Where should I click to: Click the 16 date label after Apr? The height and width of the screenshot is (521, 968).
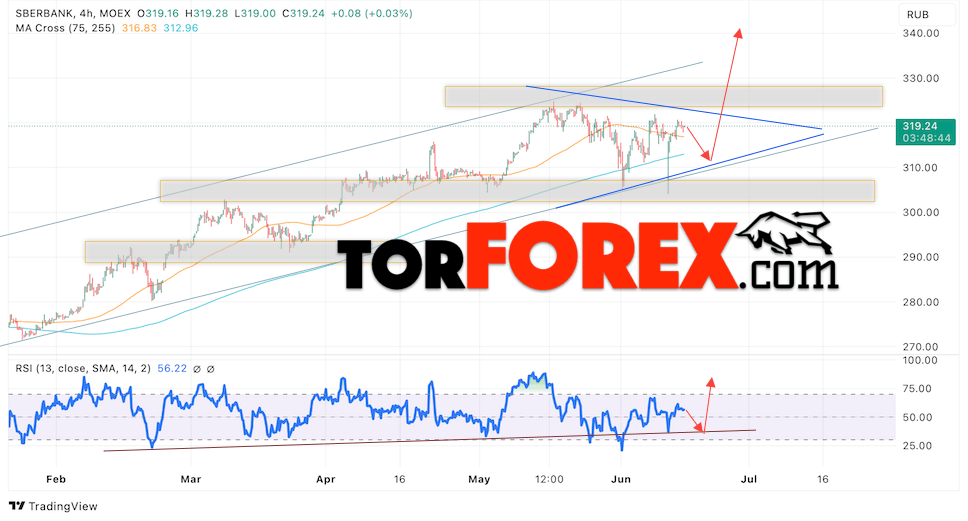[399, 479]
